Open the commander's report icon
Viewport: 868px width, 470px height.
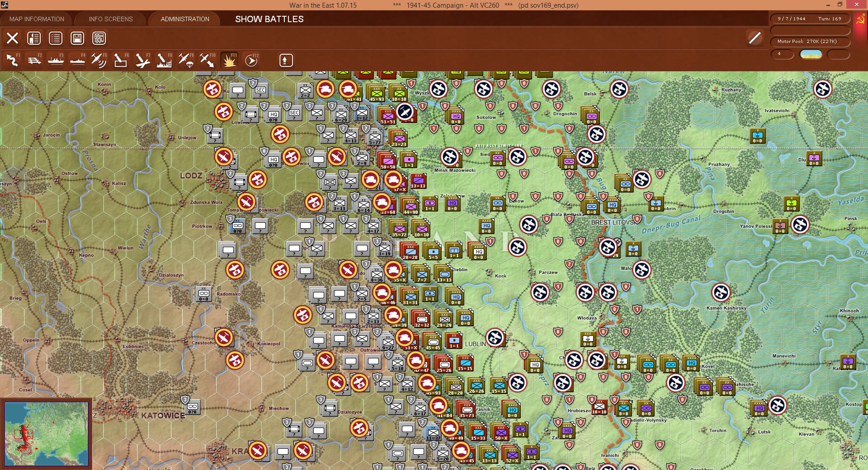(34, 38)
